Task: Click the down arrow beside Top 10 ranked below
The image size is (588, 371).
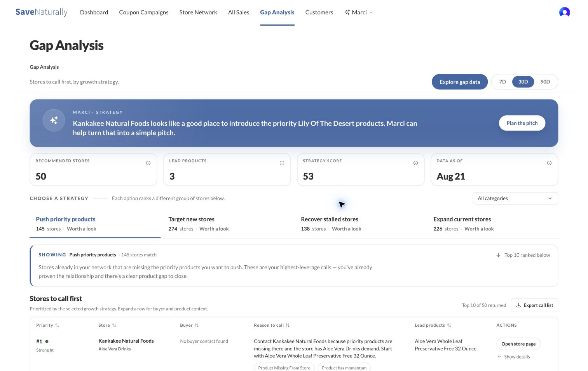Action: tap(498, 255)
